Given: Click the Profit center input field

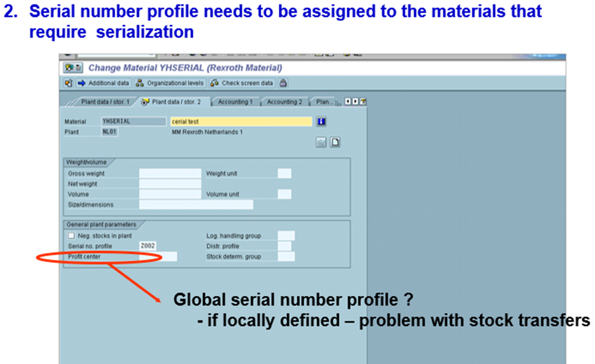Looking at the screenshot, I should coord(158,257).
